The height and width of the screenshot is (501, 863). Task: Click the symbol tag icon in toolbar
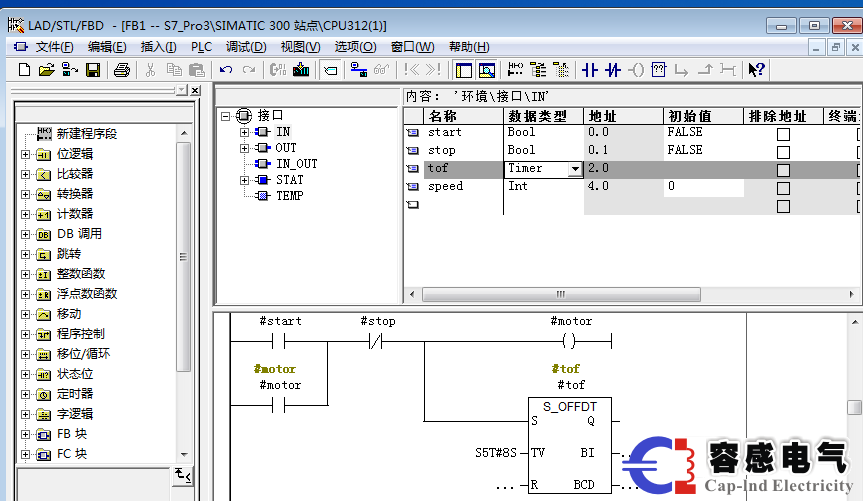pos(331,70)
